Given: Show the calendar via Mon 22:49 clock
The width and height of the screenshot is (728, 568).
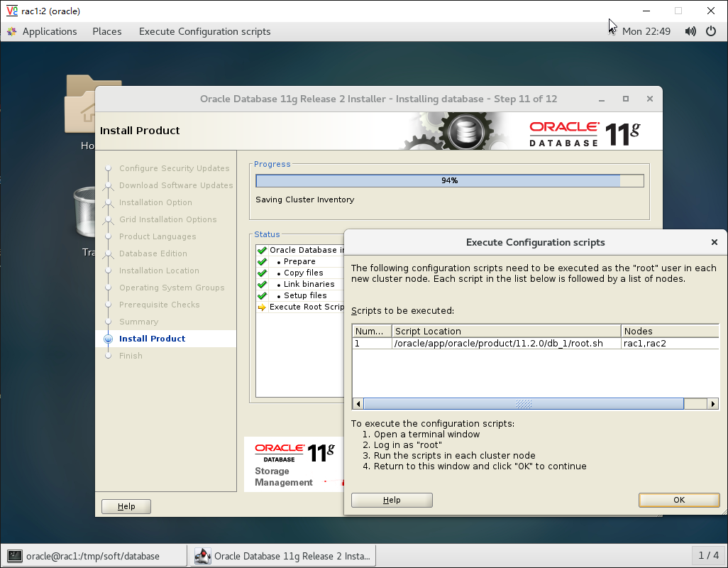Looking at the screenshot, I should [646, 31].
